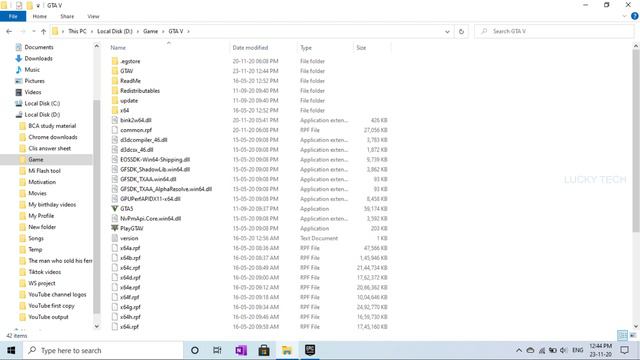Screen dimensions: 640x360
Task: Open the View ribbon tab
Action: coord(93,16)
